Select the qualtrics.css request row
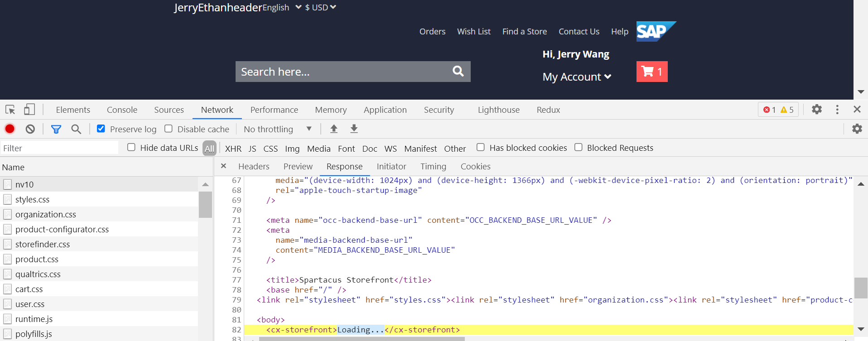 coord(99,274)
